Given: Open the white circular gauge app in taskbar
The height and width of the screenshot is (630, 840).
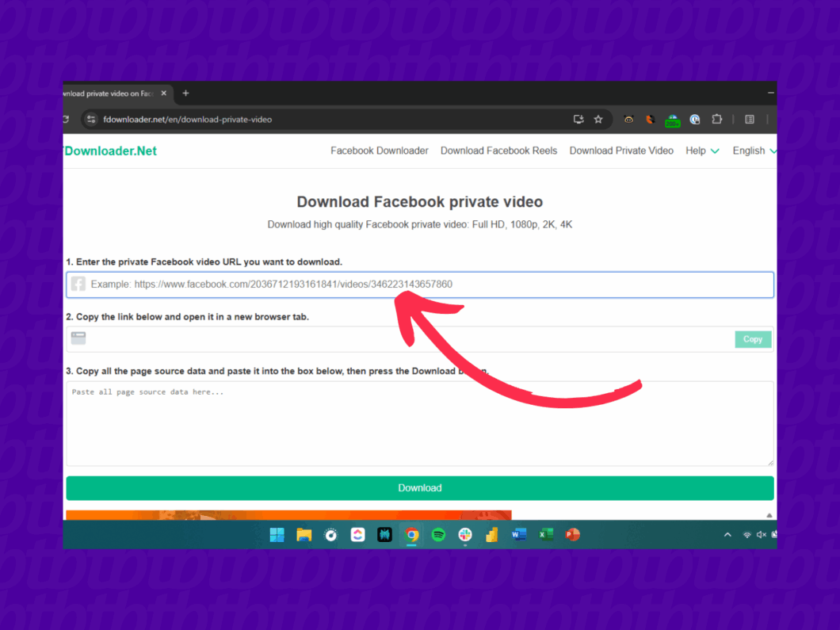Looking at the screenshot, I should (331, 535).
